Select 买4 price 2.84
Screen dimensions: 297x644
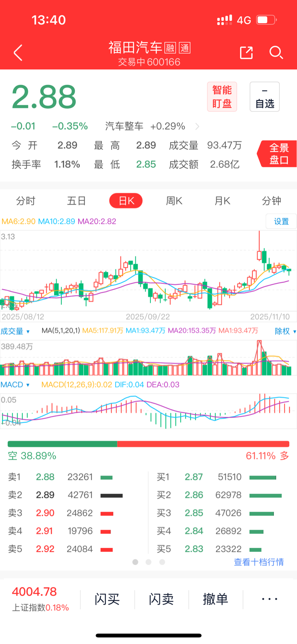click(194, 531)
